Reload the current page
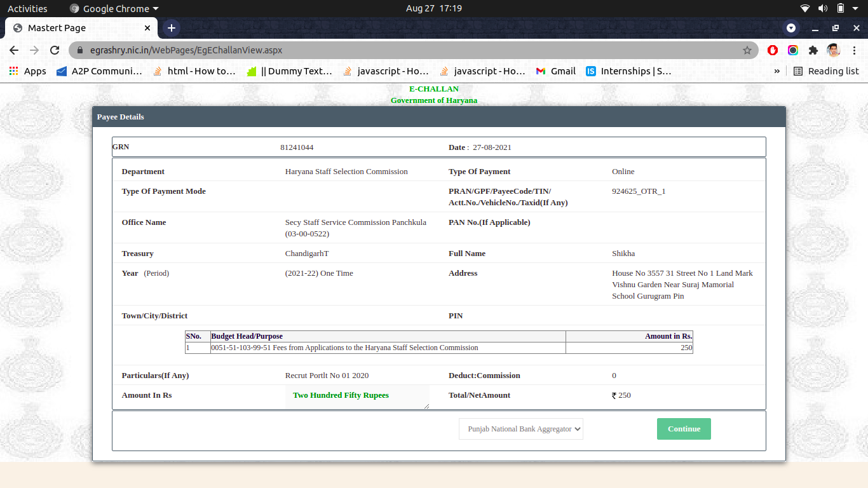Viewport: 868px width, 488px height. pyautogui.click(x=55, y=50)
